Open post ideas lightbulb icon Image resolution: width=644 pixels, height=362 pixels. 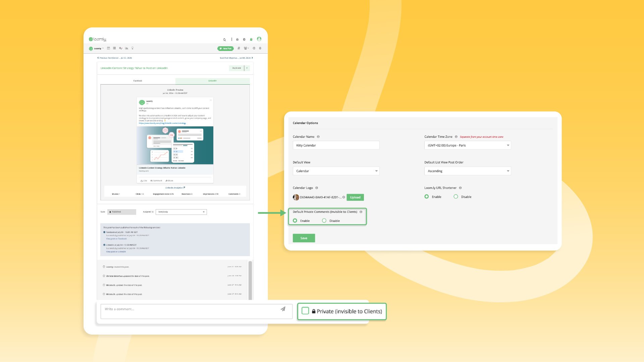[132, 48]
